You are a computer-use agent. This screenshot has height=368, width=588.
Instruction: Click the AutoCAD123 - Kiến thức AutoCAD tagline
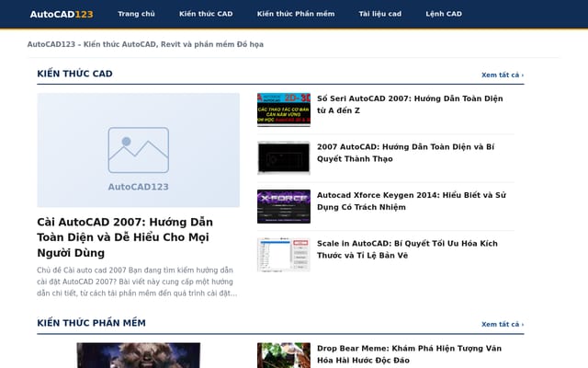tap(145, 44)
